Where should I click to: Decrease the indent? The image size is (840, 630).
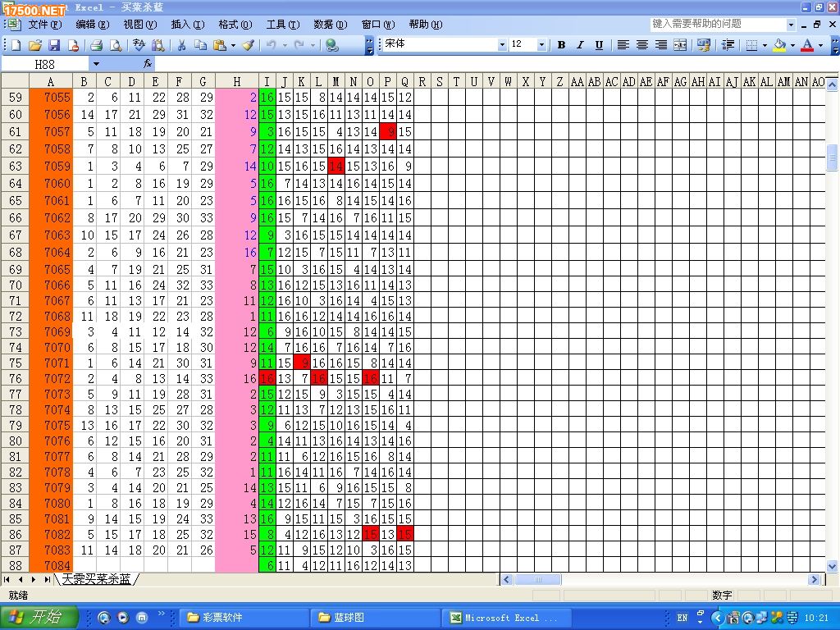728,45
